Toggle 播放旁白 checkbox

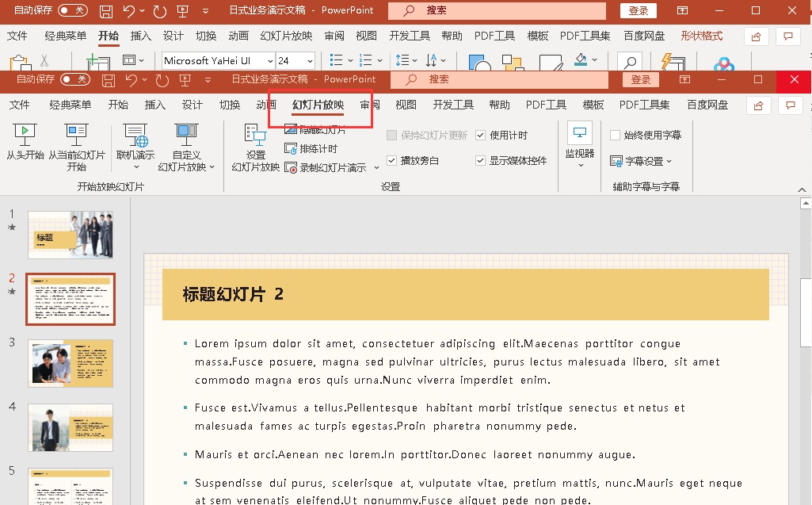click(x=392, y=161)
